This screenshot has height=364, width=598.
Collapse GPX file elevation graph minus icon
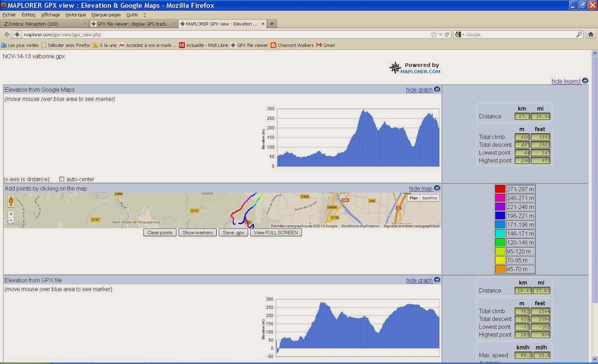click(437, 280)
